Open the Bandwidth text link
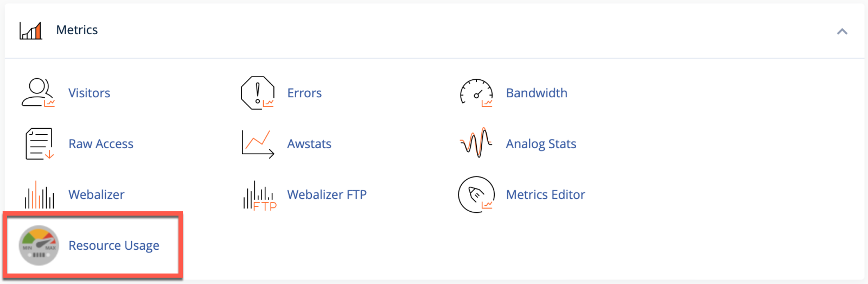Image resolution: width=868 pixels, height=284 pixels. [537, 93]
